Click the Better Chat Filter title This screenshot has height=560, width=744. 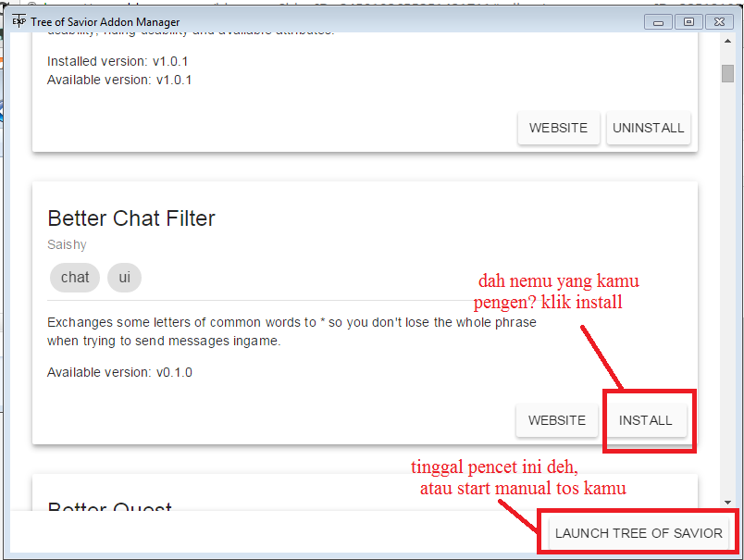coord(131,218)
